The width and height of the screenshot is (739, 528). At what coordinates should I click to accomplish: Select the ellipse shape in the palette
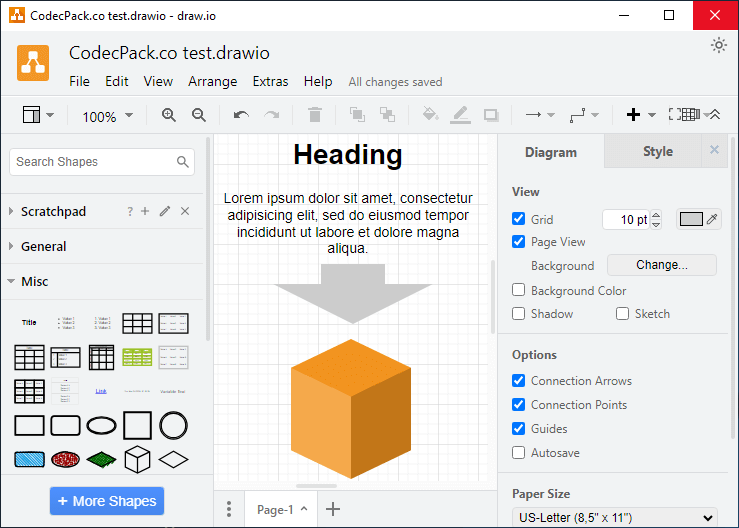click(101, 426)
